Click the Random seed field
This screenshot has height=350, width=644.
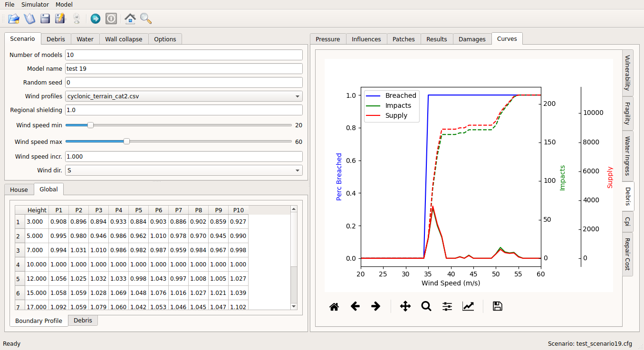183,82
